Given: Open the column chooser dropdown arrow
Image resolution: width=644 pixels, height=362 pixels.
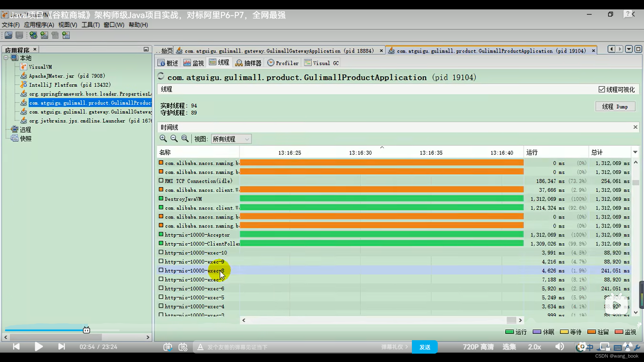Looking at the screenshot, I should (635, 152).
